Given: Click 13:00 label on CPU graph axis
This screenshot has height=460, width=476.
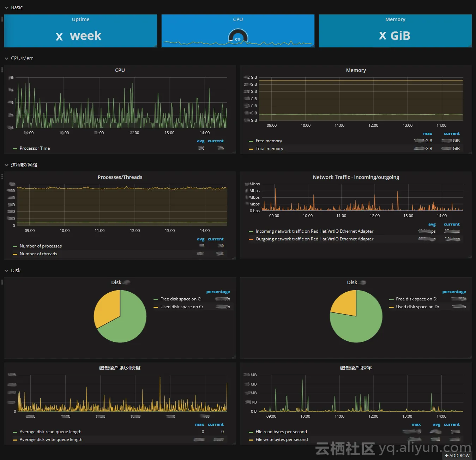Looking at the screenshot, I should [x=169, y=133].
